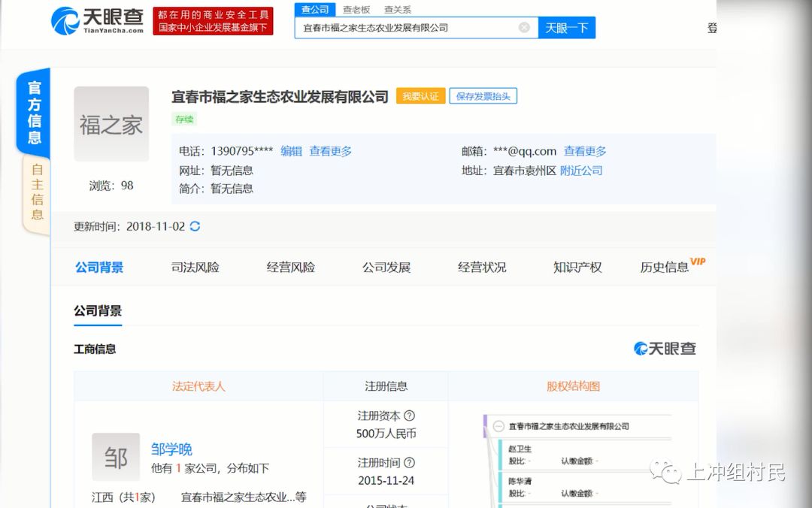
Task: Click the 邹 legal representative avatar
Action: point(116,457)
